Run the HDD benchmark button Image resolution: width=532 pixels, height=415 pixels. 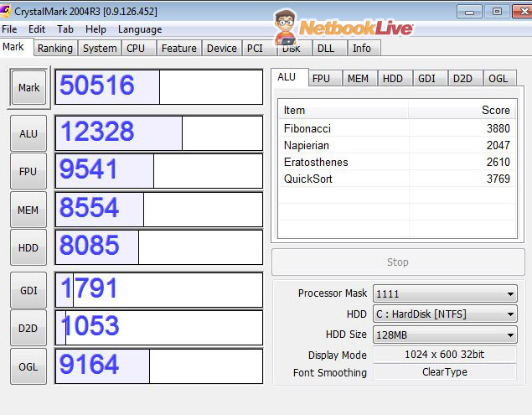pyautogui.click(x=28, y=247)
